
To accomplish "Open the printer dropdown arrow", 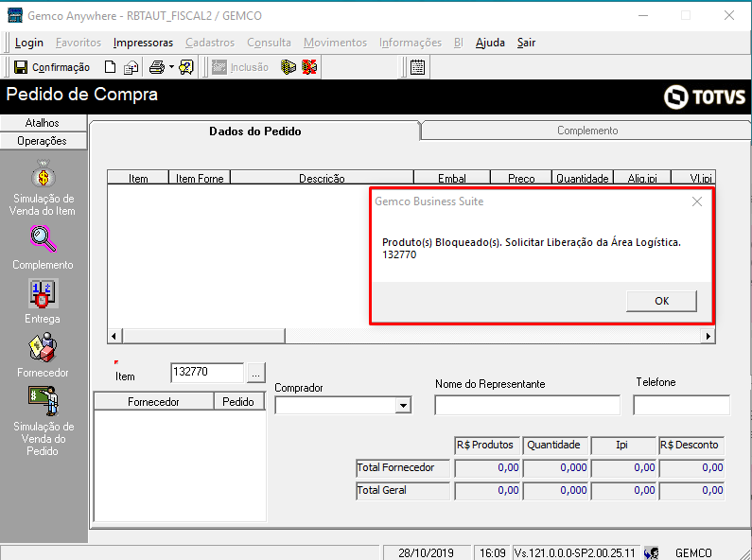I will 171,67.
